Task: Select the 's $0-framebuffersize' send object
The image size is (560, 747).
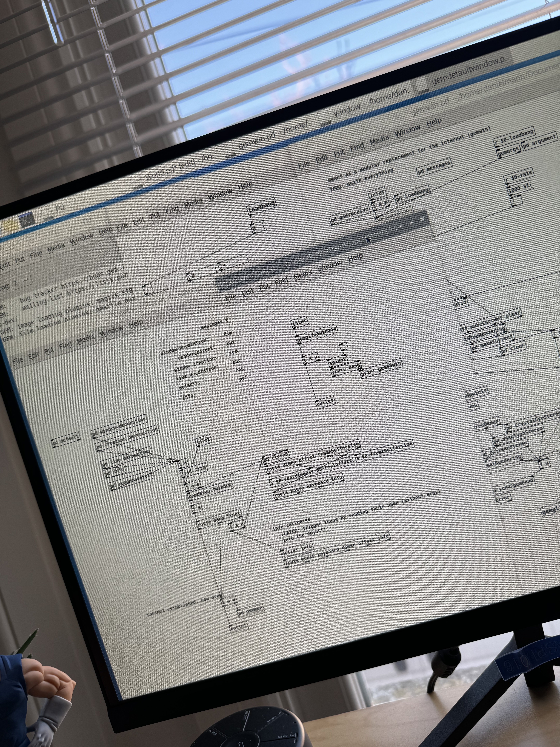Action: tap(384, 451)
